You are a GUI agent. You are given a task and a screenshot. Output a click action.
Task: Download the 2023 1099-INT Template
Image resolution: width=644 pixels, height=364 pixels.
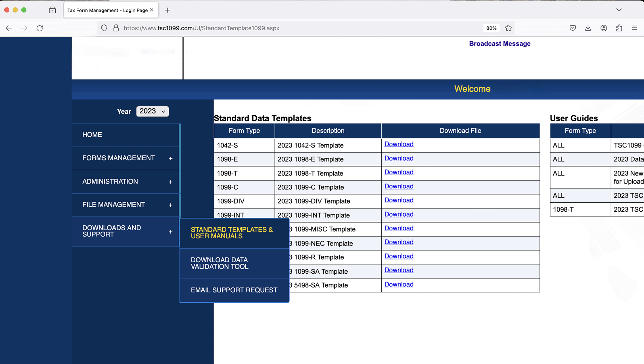tap(399, 214)
